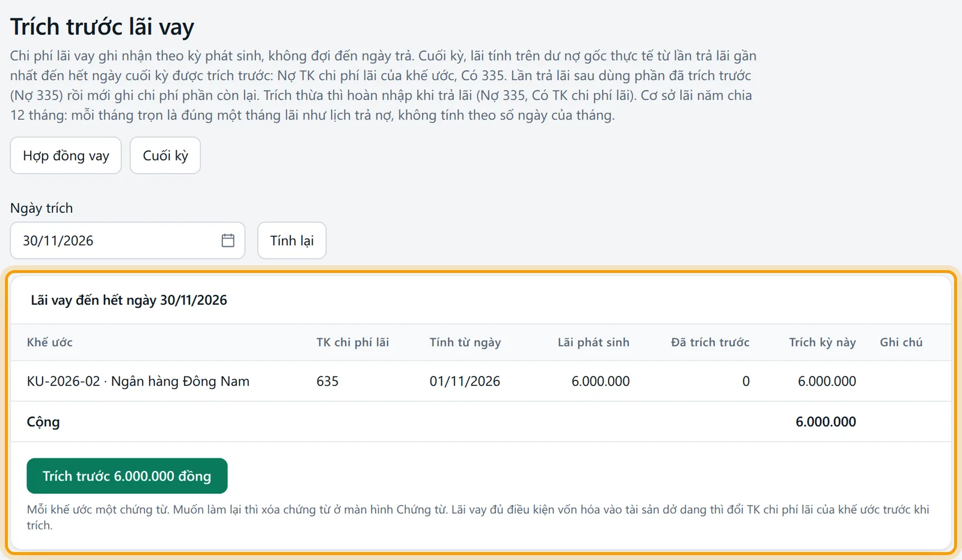Select row KU-2026-02 · Ngân hàng Đông Nam
Viewport: 962px width, 560px height.
(481, 381)
